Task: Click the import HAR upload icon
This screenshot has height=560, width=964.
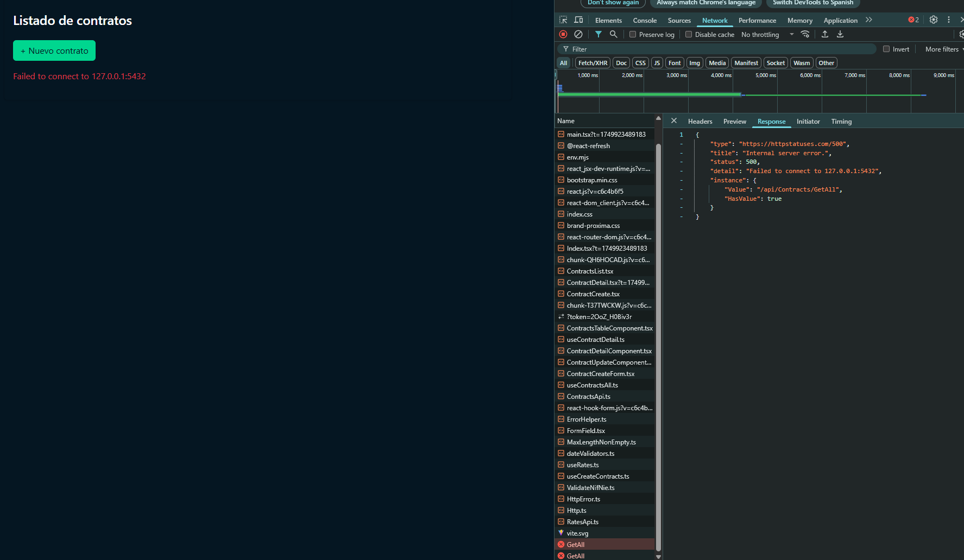Action: (824, 34)
